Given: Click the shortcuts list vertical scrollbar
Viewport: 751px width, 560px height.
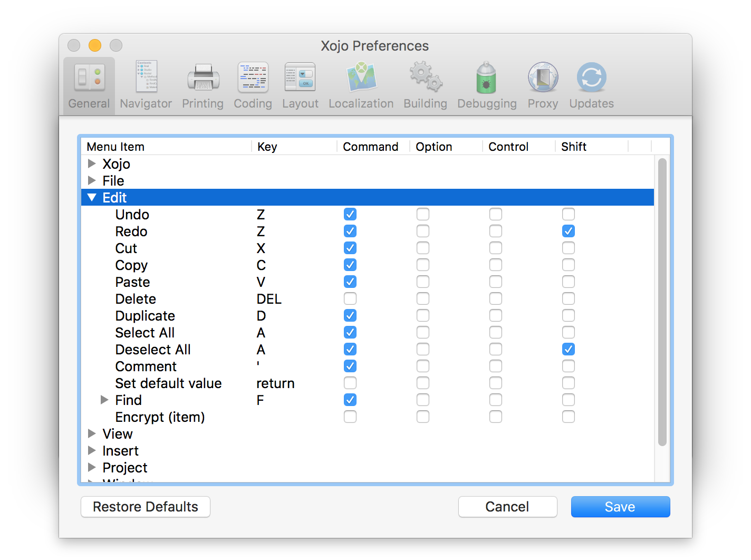Looking at the screenshot, I should (662, 302).
